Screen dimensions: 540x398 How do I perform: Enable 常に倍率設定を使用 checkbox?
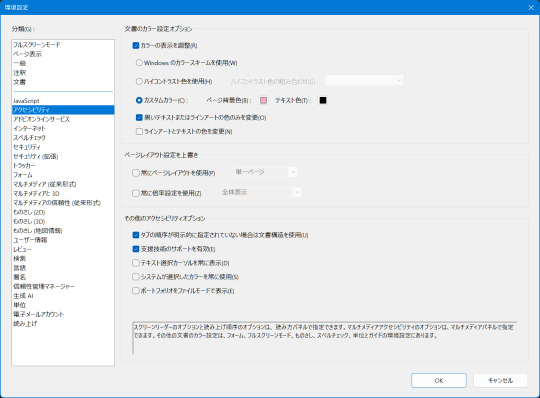[x=136, y=193]
